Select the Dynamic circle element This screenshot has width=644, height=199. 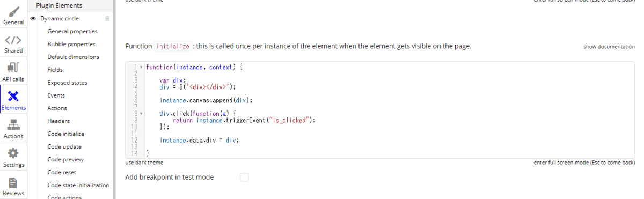pyautogui.click(x=60, y=18)
